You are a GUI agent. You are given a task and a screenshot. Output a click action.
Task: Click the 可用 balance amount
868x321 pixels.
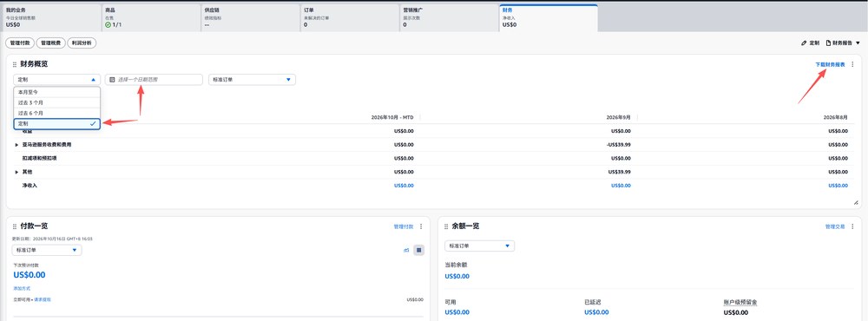coord(457,312)
